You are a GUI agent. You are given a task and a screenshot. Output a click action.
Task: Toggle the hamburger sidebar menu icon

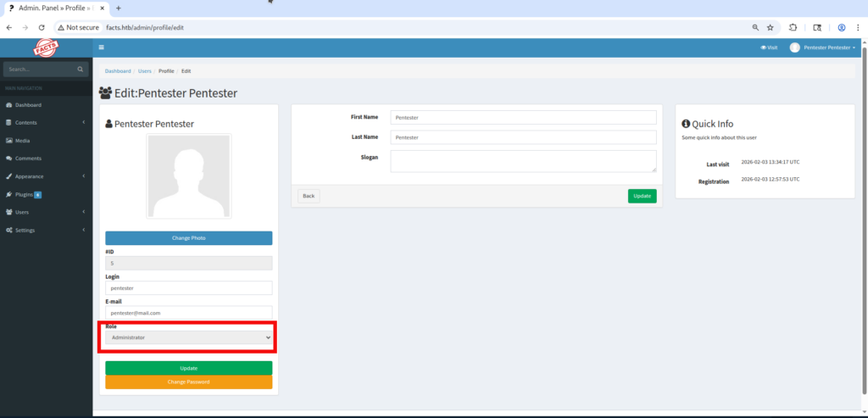point(102,47)
